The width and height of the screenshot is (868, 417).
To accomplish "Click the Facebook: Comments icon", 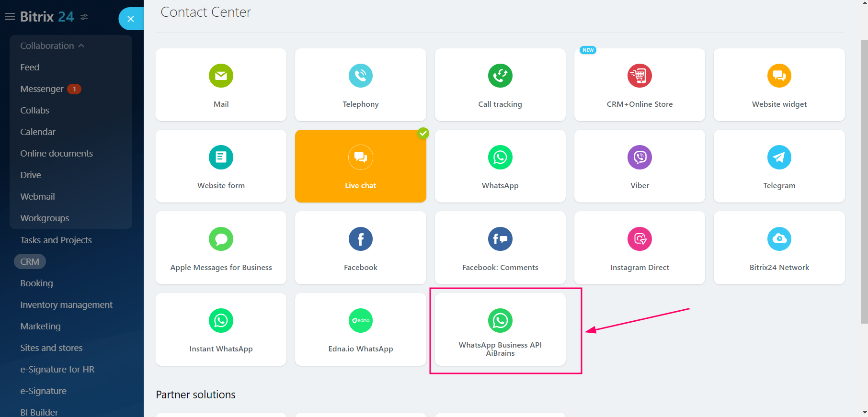I will click(x=500, y=239).
